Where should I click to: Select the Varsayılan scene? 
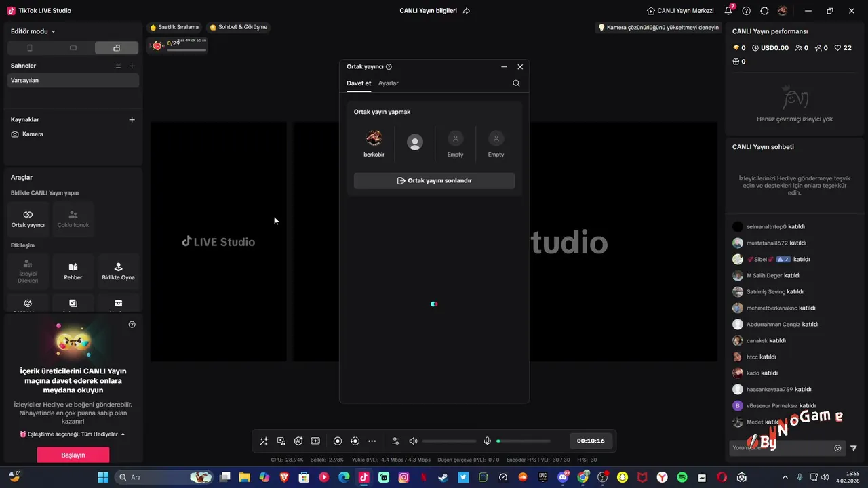click(x=73, y=80)
